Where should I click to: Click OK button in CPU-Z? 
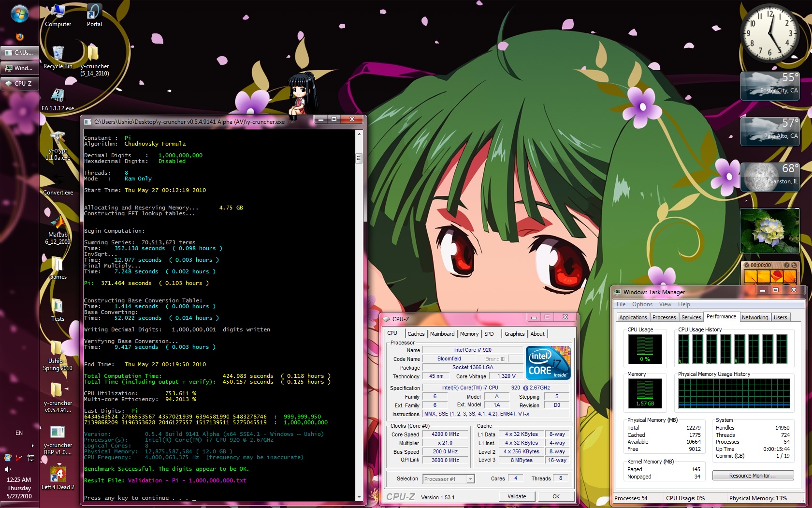tap(556, 496)
